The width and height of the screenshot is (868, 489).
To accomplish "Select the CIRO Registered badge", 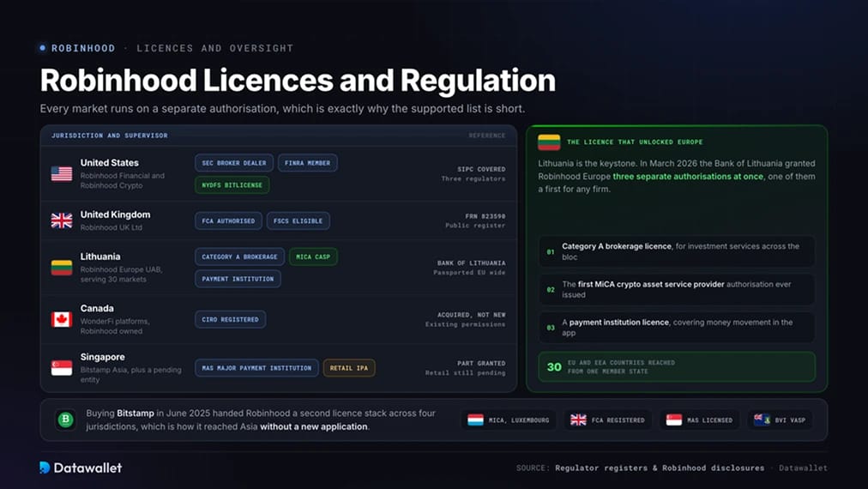I will (230, 319).
